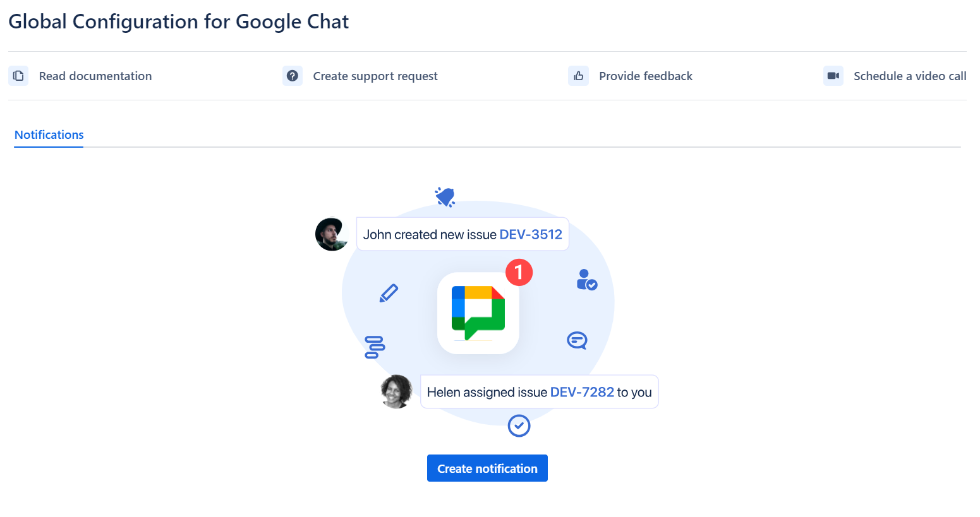
Task: Open the Notifications tab
Action: click(x=49, y=135)
